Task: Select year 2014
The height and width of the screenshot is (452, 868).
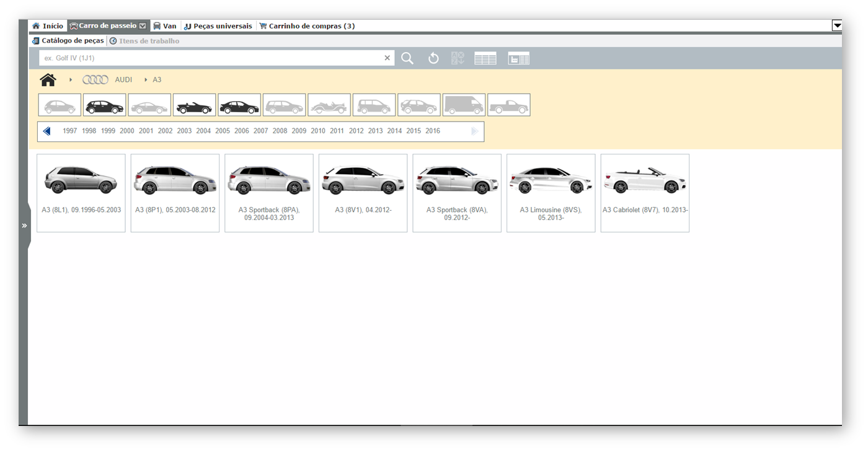Action: point(395,131)
